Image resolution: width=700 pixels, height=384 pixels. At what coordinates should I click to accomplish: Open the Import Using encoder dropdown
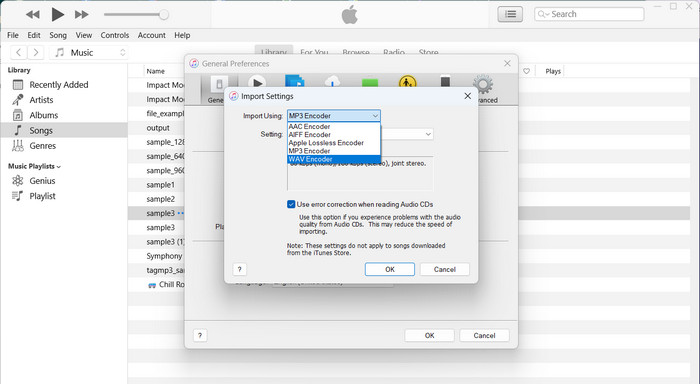(333, 116)
